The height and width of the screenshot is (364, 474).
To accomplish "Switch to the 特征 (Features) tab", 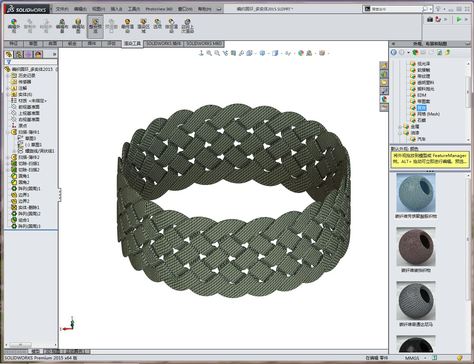I will [13, 44].
